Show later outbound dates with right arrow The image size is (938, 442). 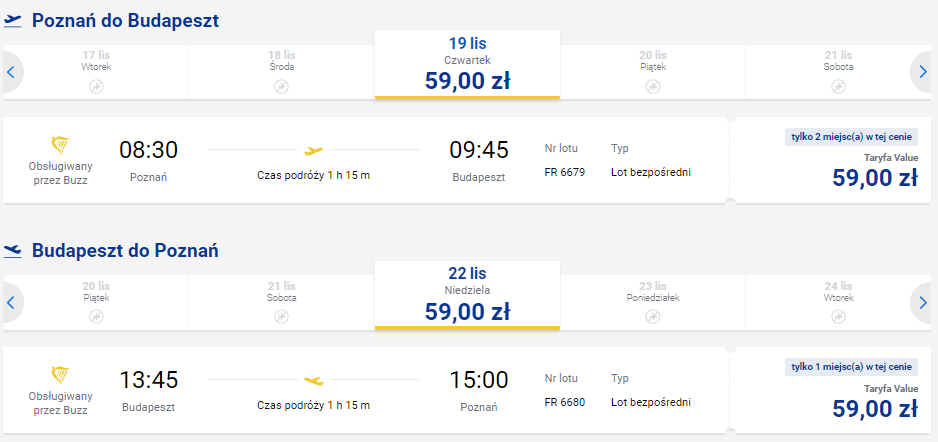[923, 72]
